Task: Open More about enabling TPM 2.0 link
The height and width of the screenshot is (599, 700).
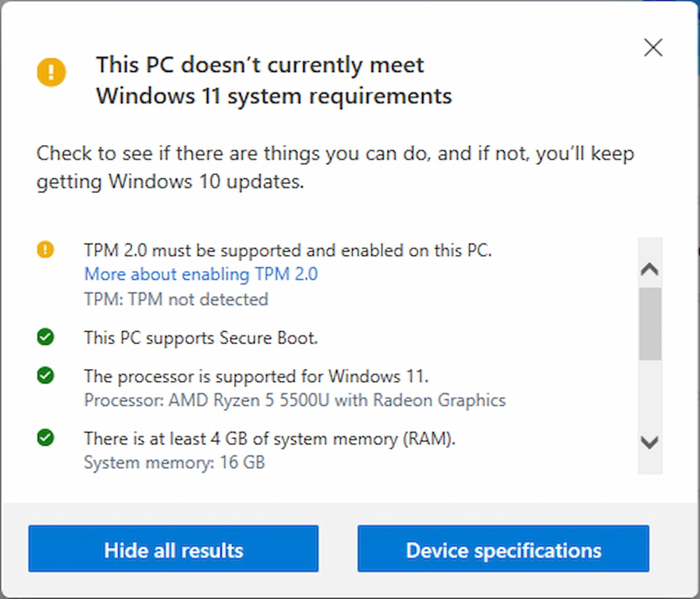Action: [201, 274]
